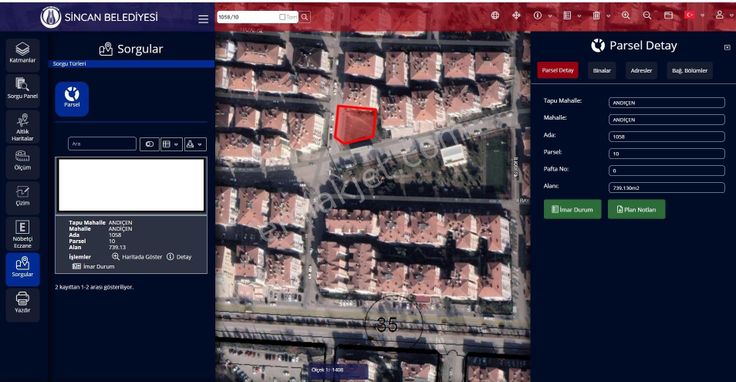
Task: Click the Ara search field in Sorgular
Action: pyautogui.click(x=102, y=144)
